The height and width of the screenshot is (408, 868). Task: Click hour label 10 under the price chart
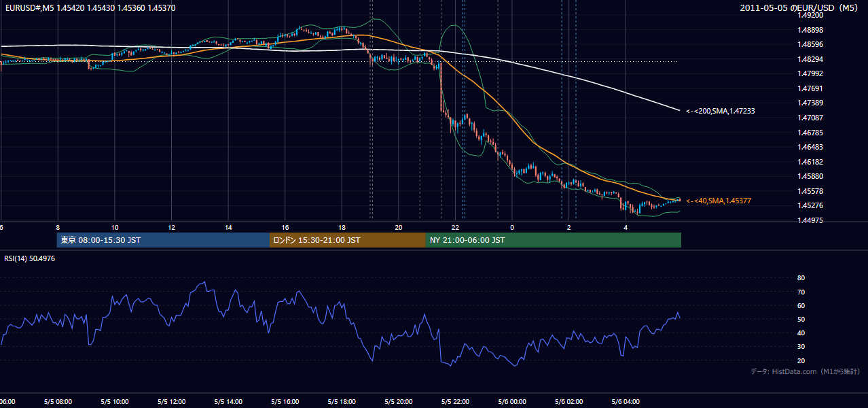(x=115, y=227)
